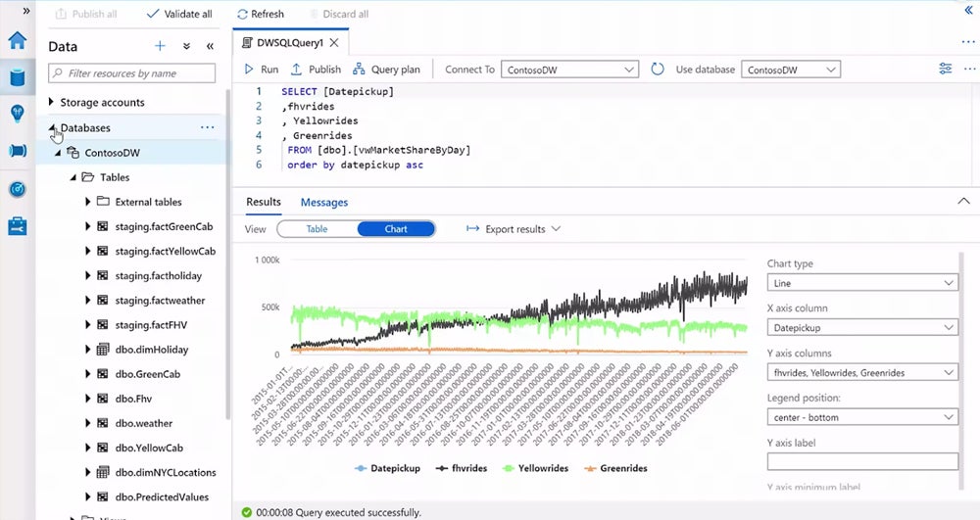Open the Home hub icon
Screen dimensions: 980x520
click(18, 40)
